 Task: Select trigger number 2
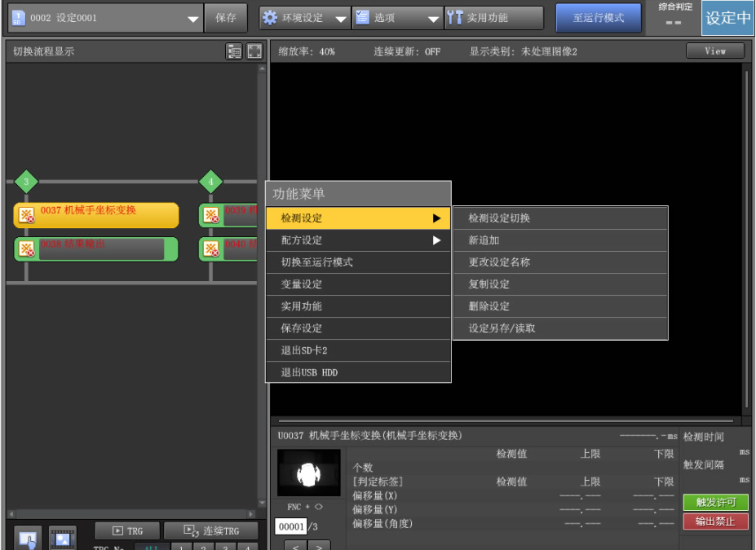click(203, 547)
